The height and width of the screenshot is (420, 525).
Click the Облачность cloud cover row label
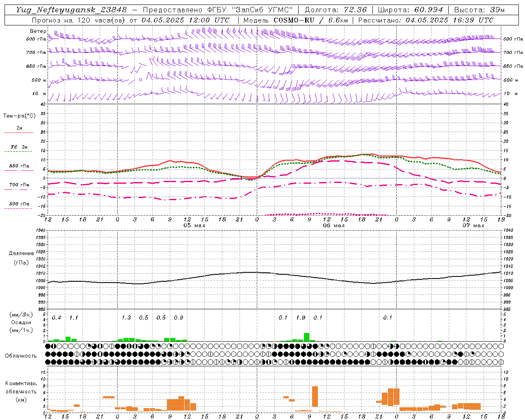pos(21,356)
